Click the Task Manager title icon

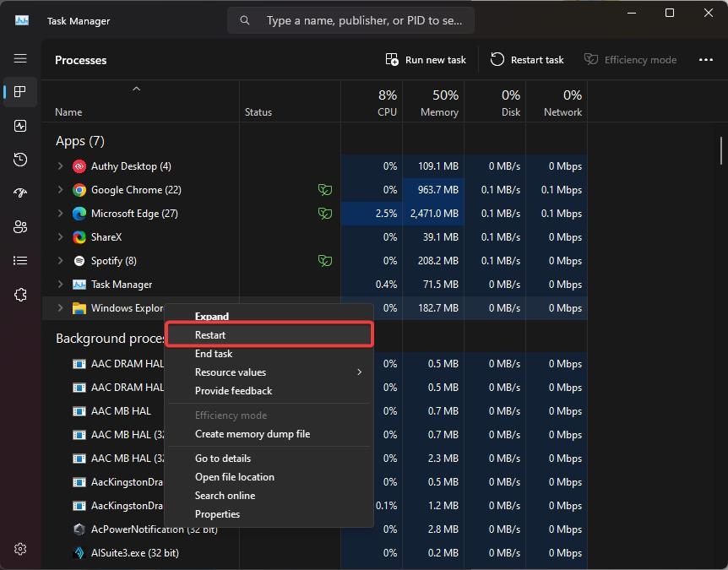tap(22, 20)
